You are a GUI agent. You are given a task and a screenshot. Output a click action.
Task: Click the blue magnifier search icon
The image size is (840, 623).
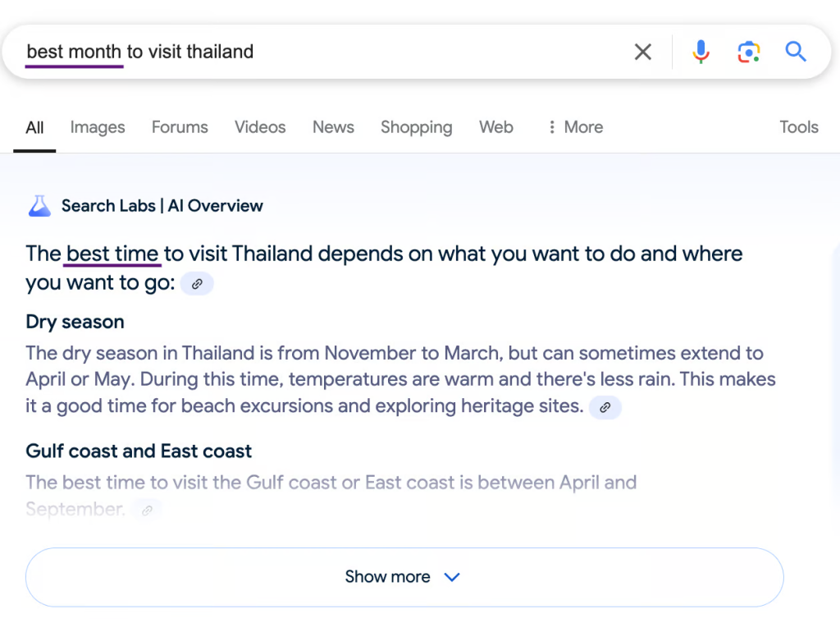[x=796, y=53]
